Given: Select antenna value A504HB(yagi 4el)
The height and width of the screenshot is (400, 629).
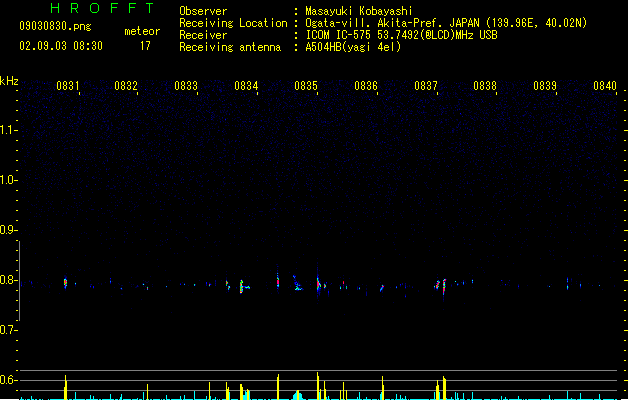Looking at the screenshot, I should [x=353, y=47].
